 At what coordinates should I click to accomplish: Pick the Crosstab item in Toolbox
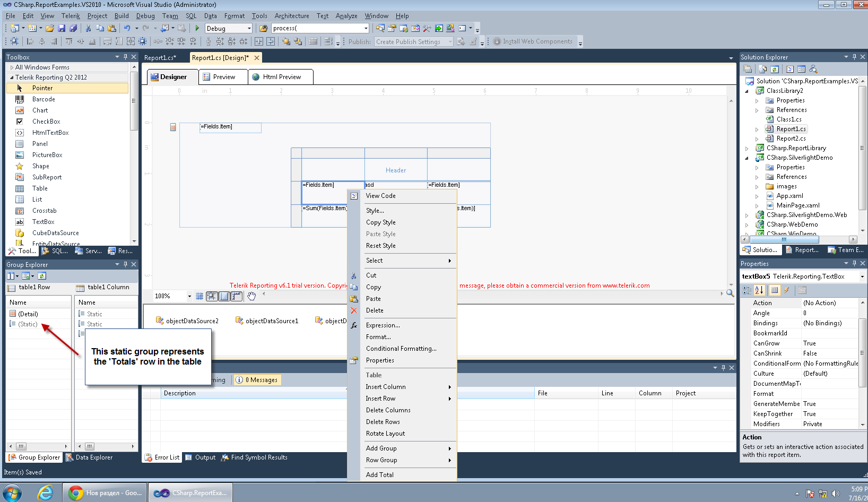[44, 211]
